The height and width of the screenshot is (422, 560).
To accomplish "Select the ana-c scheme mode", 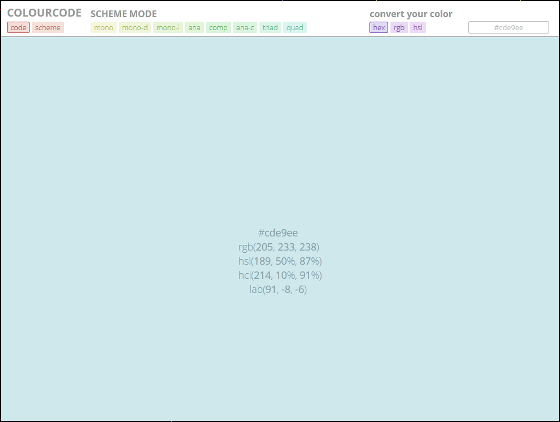I will 245,27.
